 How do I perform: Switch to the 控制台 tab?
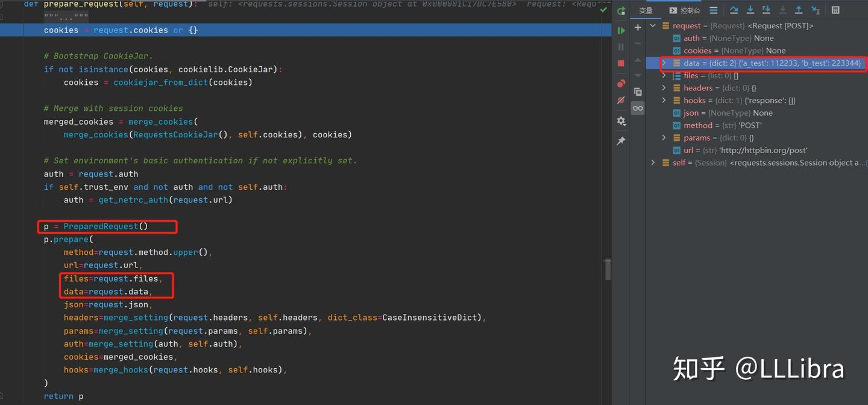[685, 10]
